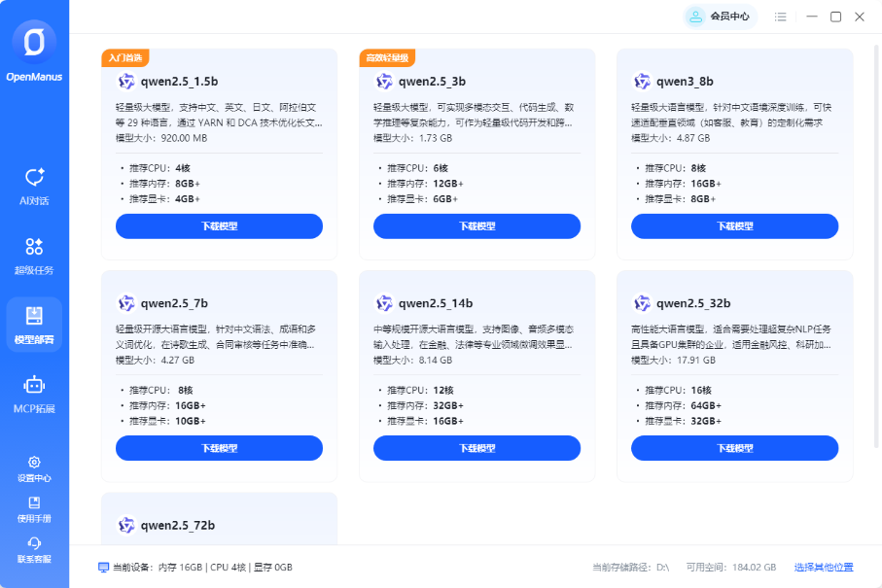Open the list view icon near window controls
Screen dimensions: 882x588
pyautogui.click(x=780, y=17)
